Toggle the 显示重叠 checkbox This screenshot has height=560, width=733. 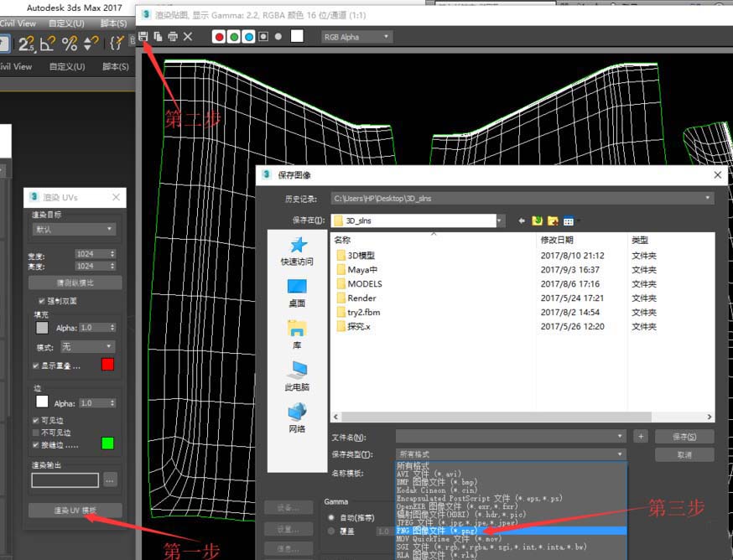pyautogui.click(x=35, y=366)
